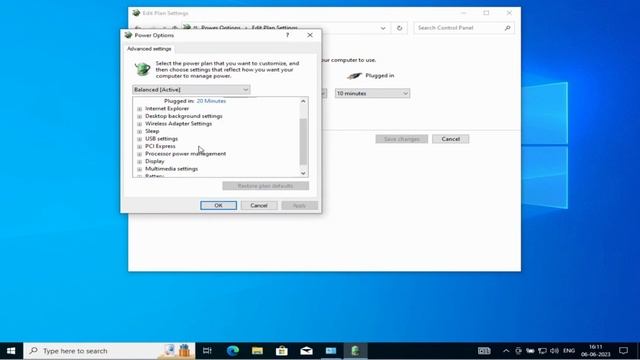
Task: Open address bar history dropdown in Edit Plan Settings
Action: [383, 28]
